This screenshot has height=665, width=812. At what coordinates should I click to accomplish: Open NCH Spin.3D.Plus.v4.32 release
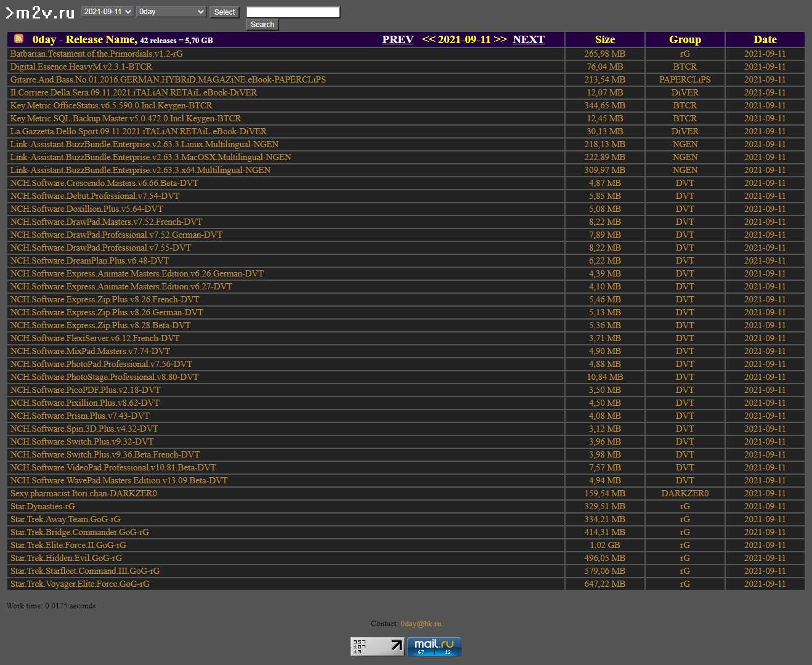[84, 429]
